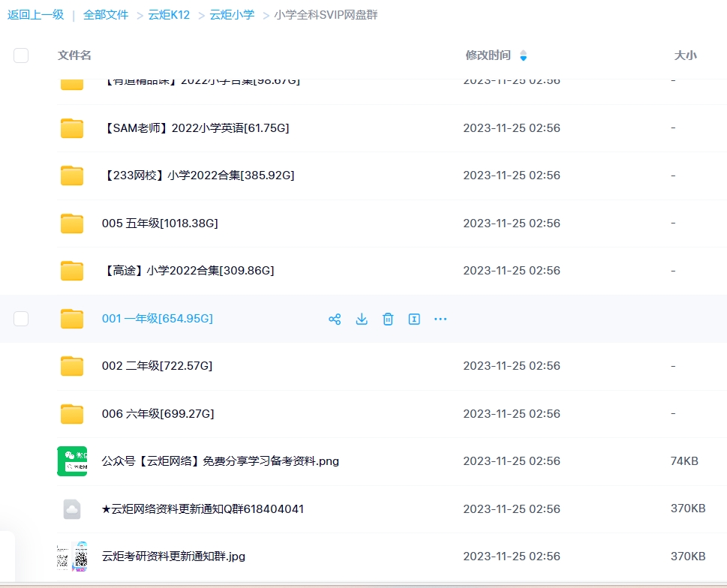Open 云炬考研资料更新通知群.jpg file
This screenshot has height=588, width=727.
(x=173, y=556)
